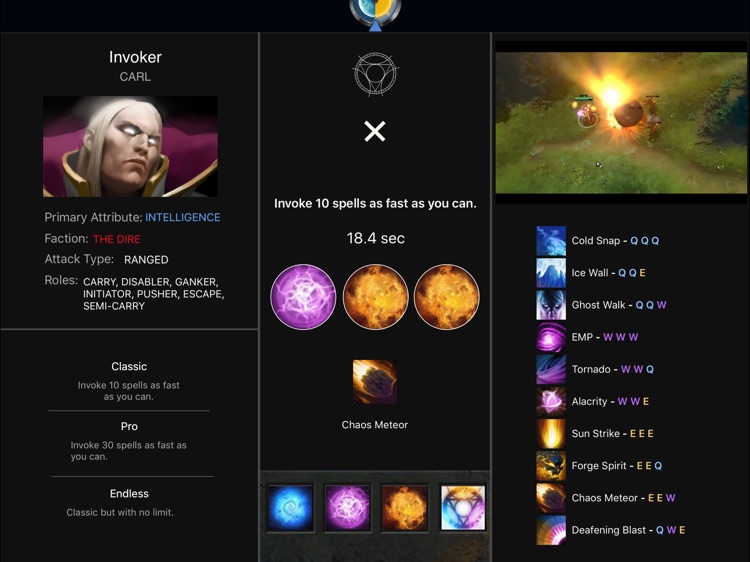Tap the Wex orb button
Viewport: 750px width, 562px height.
347,508
